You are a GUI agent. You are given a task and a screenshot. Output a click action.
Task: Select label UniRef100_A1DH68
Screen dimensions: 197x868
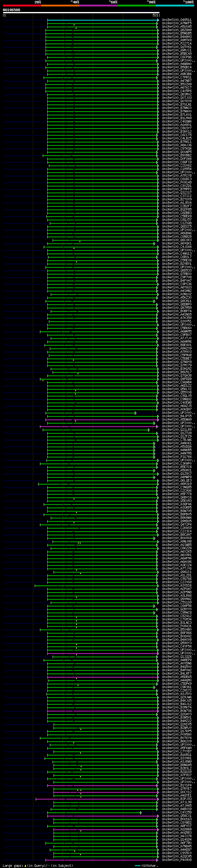tap(177, 830)
